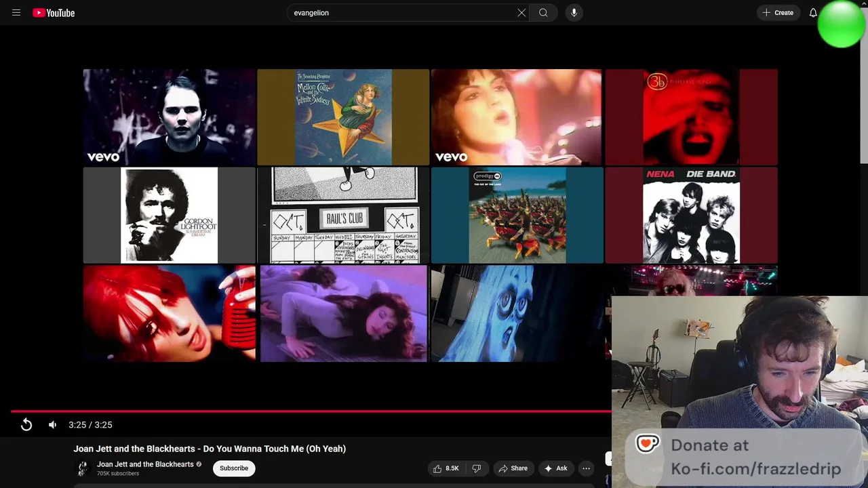
Task: Open the Ask AI button
Action: click(556, 468)
